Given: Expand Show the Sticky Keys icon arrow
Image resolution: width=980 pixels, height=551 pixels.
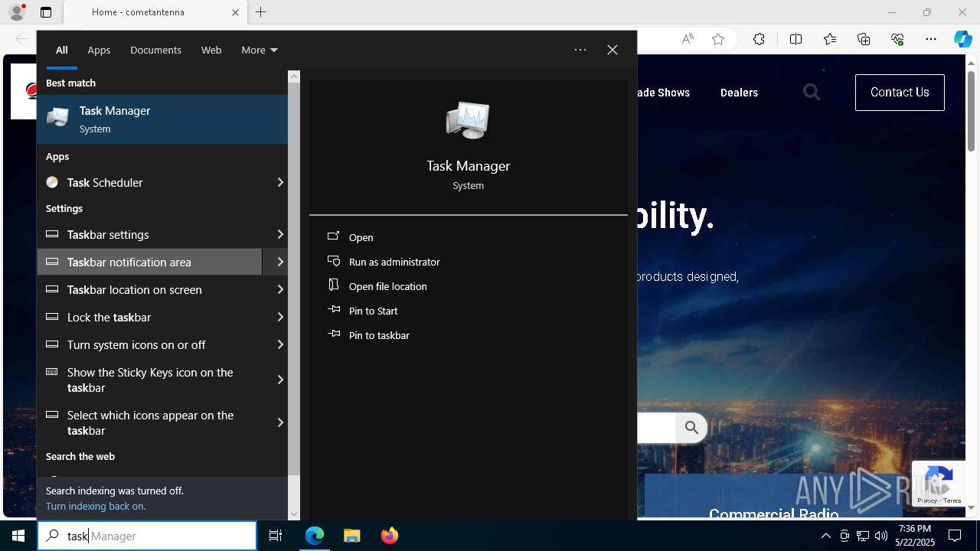Looking at the screenshot, I should click(x=280, y=380).
